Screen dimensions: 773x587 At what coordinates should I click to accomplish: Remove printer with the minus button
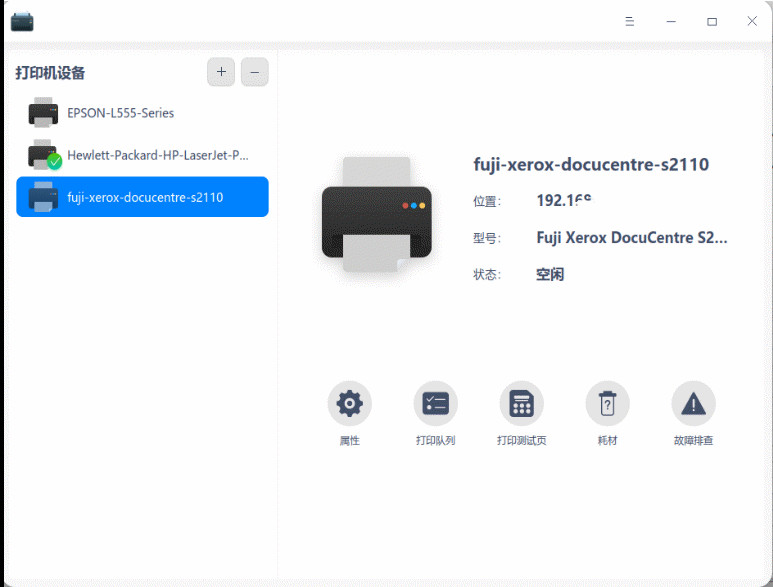coord(254,72)
